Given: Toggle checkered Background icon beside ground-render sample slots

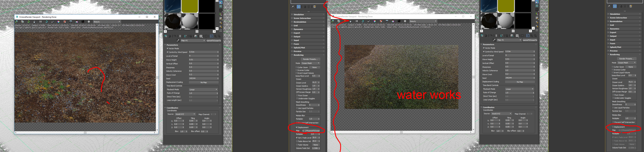Looking at the screenshot, I should pyautogui.click(x=221, y=6).
